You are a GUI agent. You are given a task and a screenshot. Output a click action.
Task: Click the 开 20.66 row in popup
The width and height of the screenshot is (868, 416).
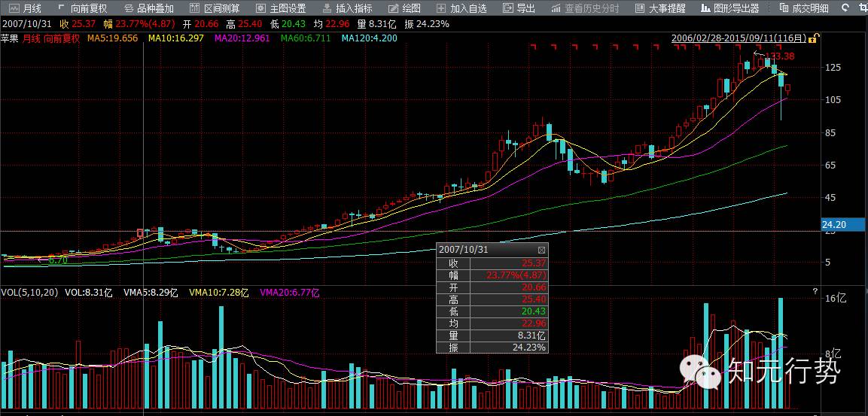tap(492, 287)
